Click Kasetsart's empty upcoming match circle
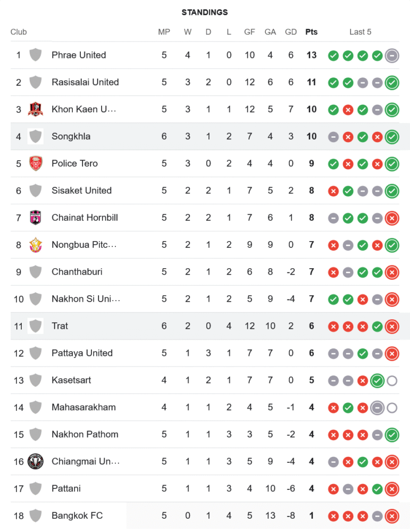The height and width of the screenshot is (532, 410). [392, 381]
